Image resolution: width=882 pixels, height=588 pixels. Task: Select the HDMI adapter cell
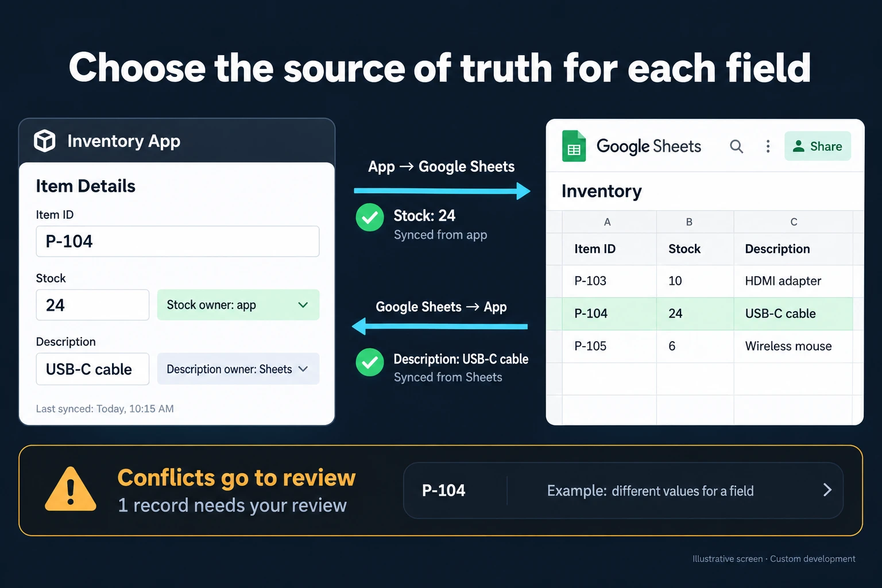794,281
